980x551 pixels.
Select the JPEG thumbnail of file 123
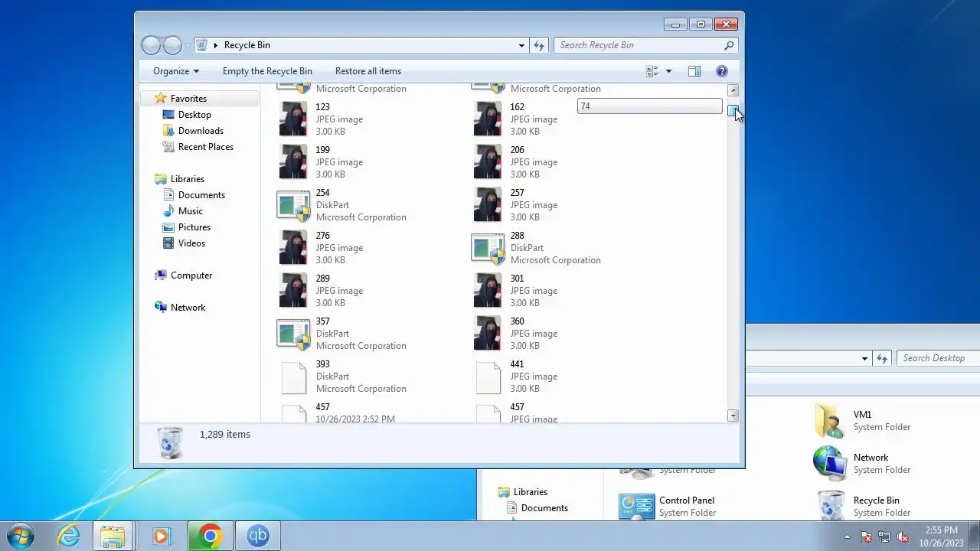point(293,119)
